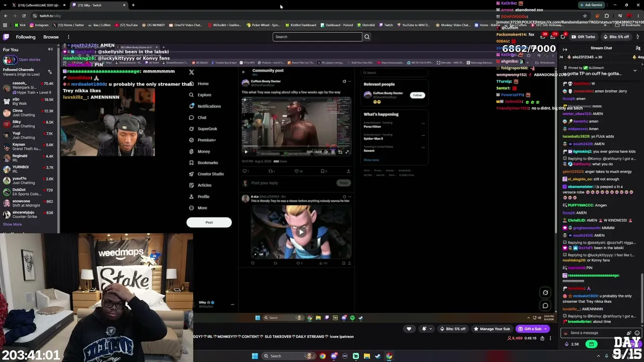Image resolution: width=644 pixels, height=362 pixels.
Task: Bookmark this page with the star
Action: click(585, 16)
